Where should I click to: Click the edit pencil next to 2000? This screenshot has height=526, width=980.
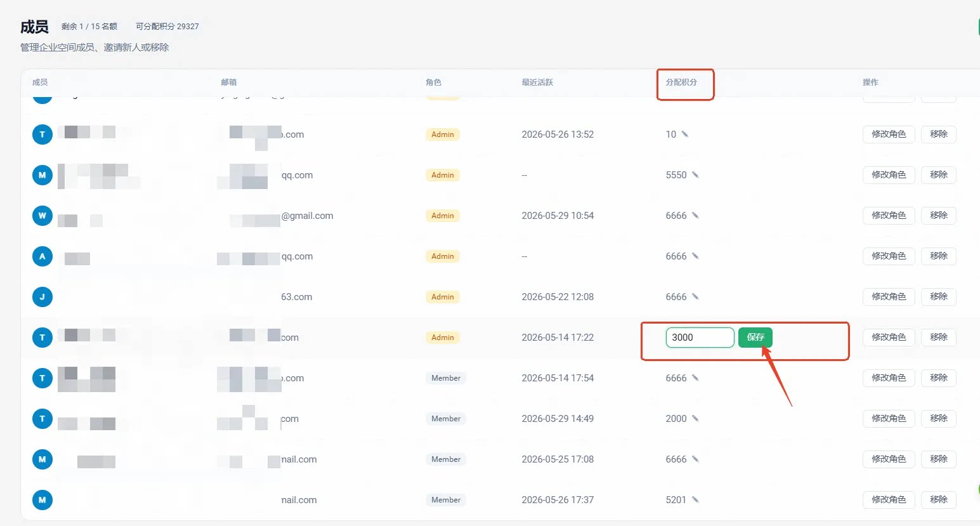pos(695,419)
